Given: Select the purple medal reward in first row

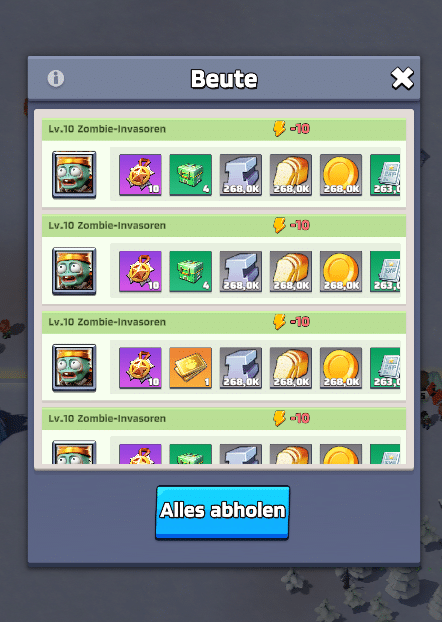Looking at the screenshot, I should [140, 175].
